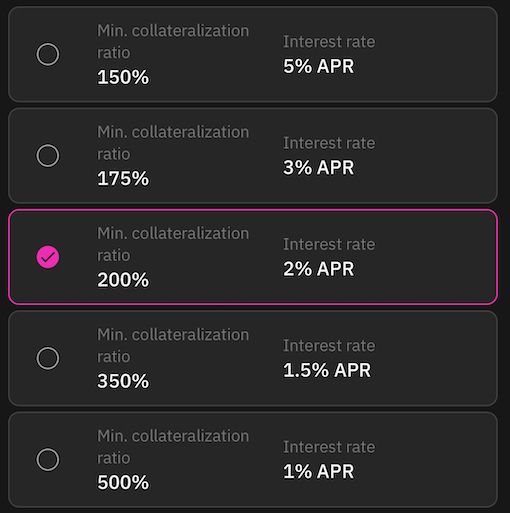This screenshot has height=513, width=510.
Task: Click the 150% ratio value
Action: tap(123, 77)
